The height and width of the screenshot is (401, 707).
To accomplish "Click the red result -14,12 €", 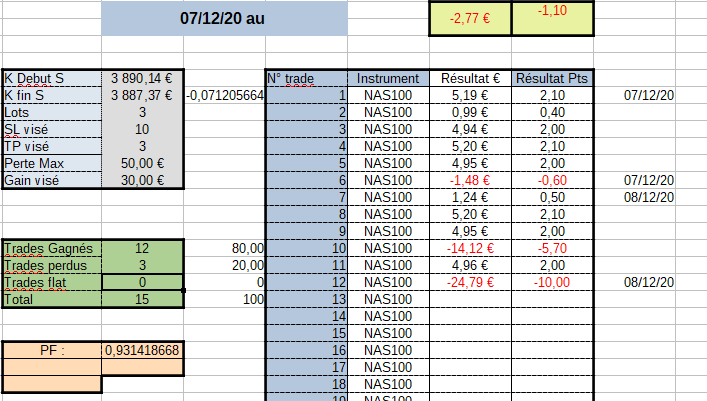I will (x=470, y=249).
